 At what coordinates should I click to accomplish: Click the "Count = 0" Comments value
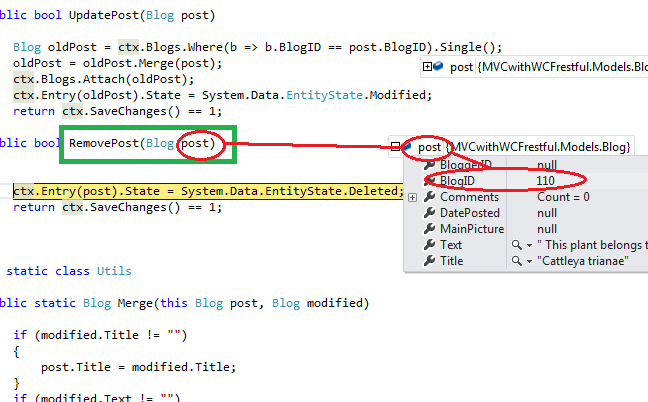pyautogui.click(x=563, y=197)
